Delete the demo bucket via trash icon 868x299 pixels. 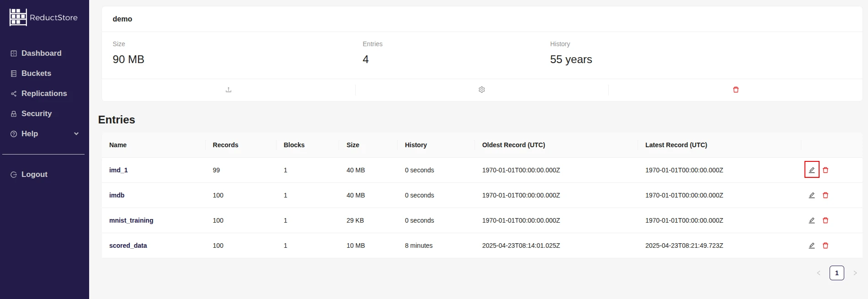point(735,90)
